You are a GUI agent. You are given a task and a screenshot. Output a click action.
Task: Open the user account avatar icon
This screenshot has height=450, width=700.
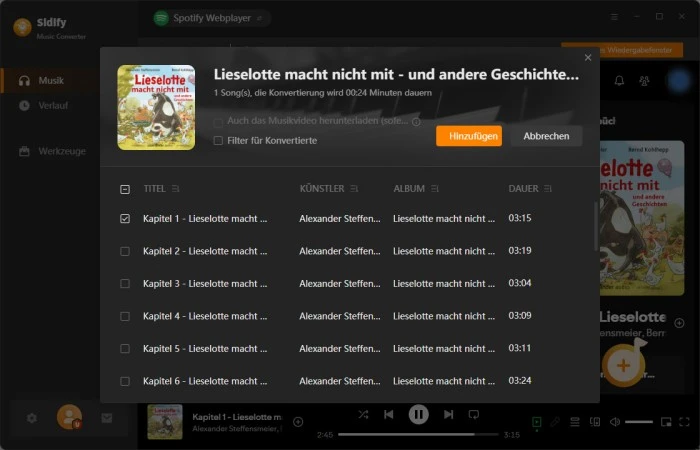coord(69,417)
